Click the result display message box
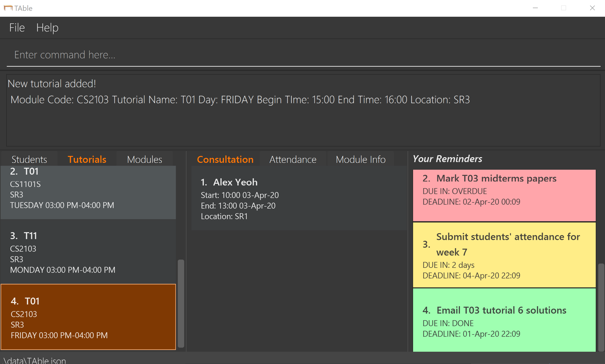Screen dimensions: 605x364 click(303, 110)
